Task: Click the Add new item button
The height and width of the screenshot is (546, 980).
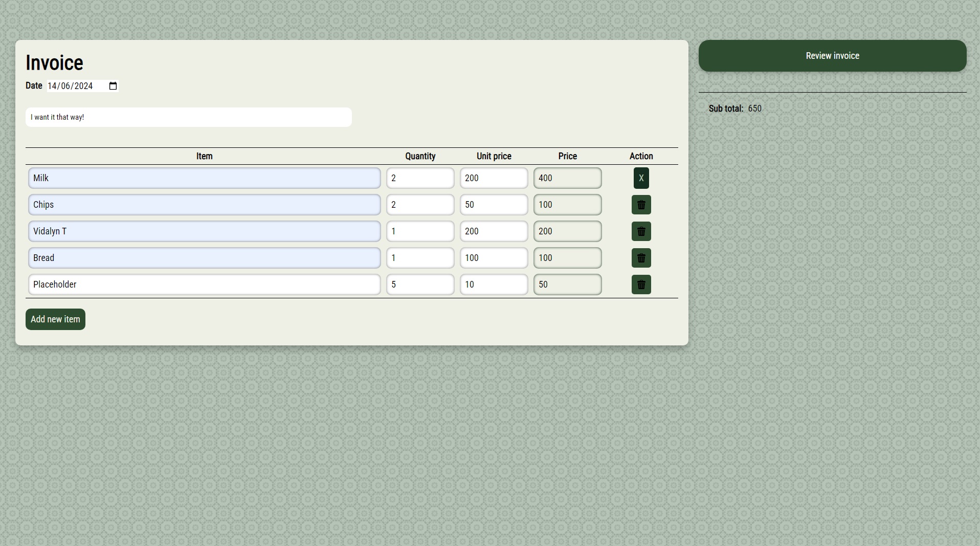Action: [55, 319]
